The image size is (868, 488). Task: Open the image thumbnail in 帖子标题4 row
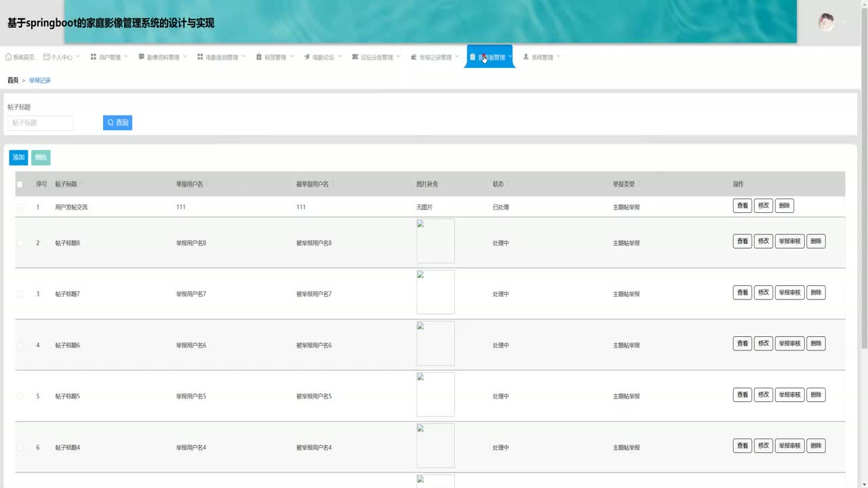click(435, 446)
